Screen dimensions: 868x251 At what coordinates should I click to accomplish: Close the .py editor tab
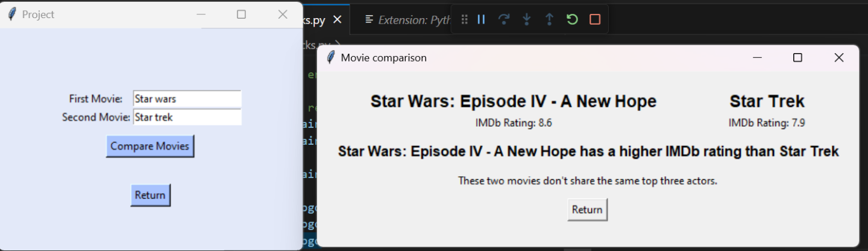[x=337, y=20]
